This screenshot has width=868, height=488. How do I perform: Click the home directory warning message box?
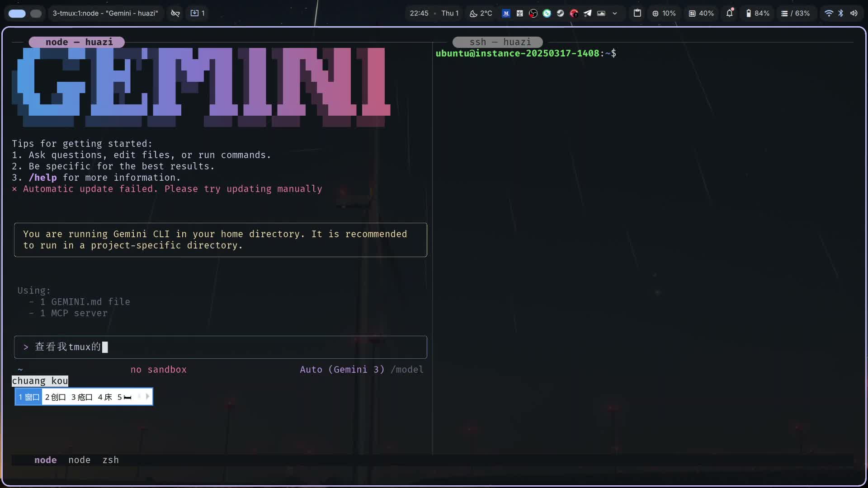[221, 240]
